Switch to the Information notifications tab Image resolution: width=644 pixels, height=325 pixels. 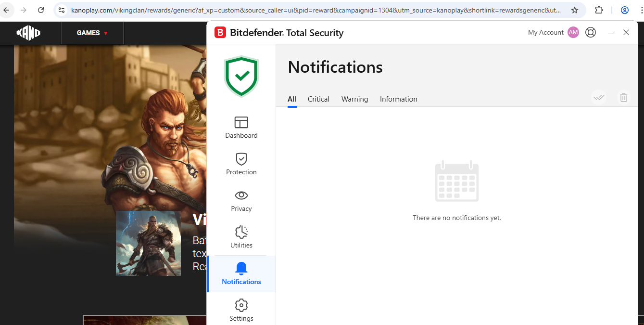coord(399,99)
